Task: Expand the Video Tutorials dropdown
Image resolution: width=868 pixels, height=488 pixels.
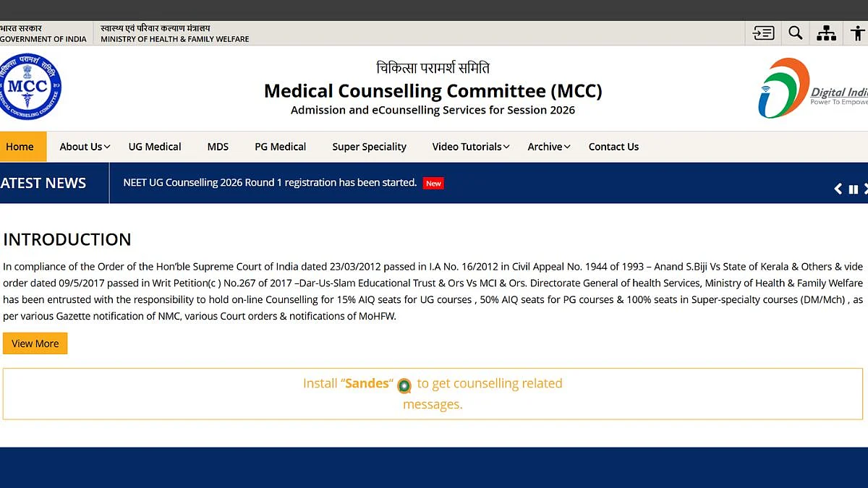Action: pyautogui.click(x=471, y=147)
